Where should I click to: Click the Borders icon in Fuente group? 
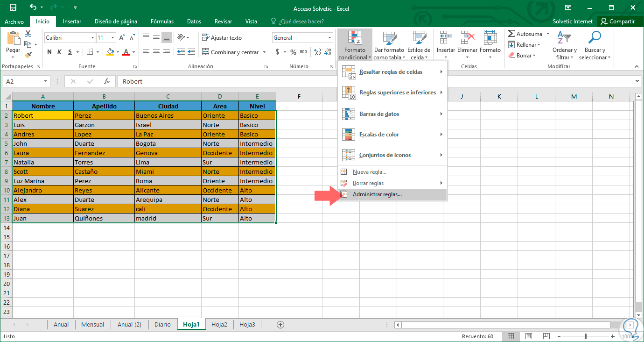(90, 52)
